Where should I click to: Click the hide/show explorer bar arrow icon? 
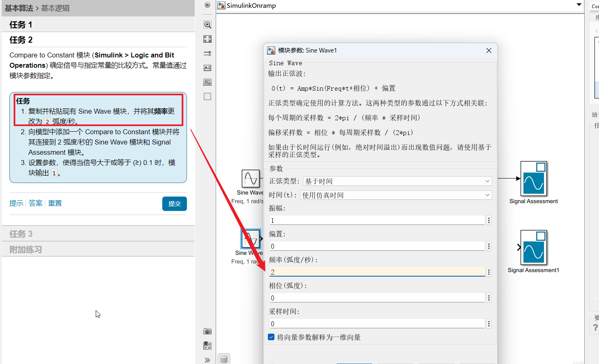coord(207,5)
